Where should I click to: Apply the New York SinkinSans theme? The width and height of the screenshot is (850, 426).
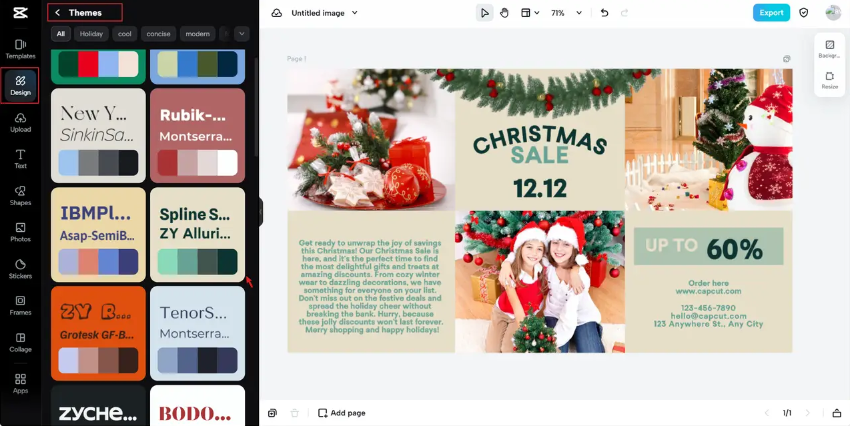click(x=98, y=135)
